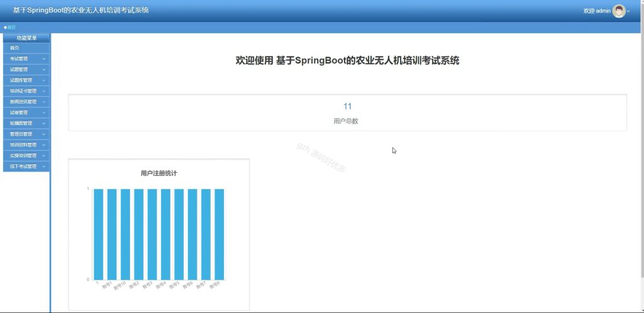Expand the 试题库管理 menu chevron
This screenshot has height=313, width=644.
(x=43, y=80)
